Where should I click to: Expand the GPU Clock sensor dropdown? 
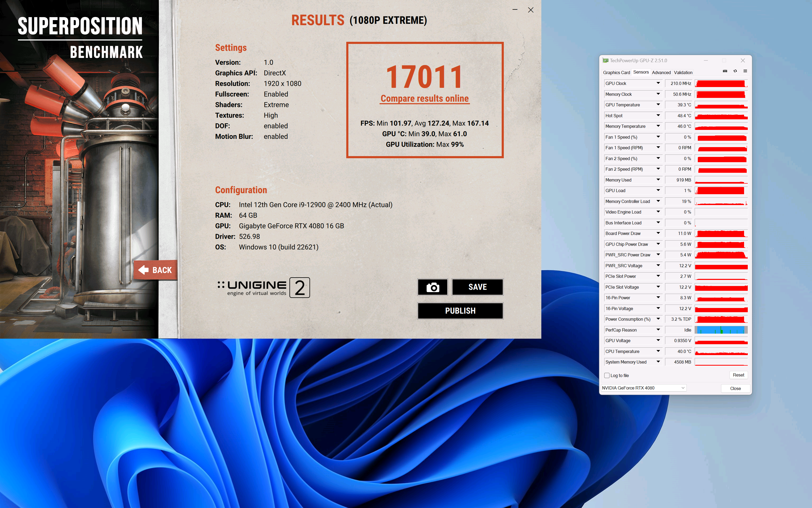click(x=658, y=83)
